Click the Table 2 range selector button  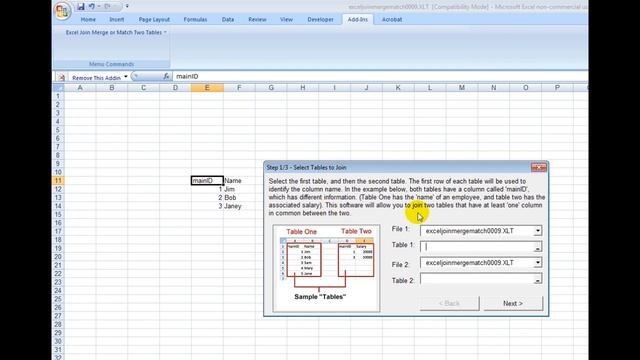538,279
